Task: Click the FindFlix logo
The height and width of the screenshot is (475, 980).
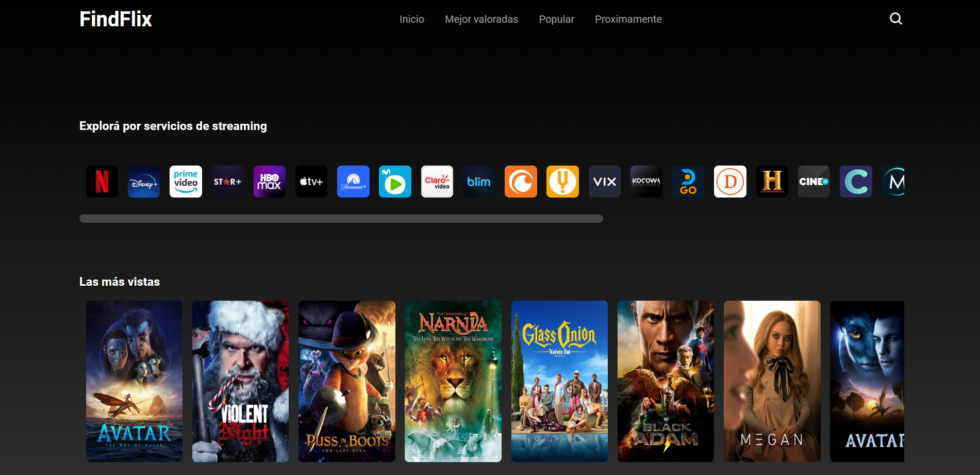Action: pyautogui.click(x=115, y=19)
